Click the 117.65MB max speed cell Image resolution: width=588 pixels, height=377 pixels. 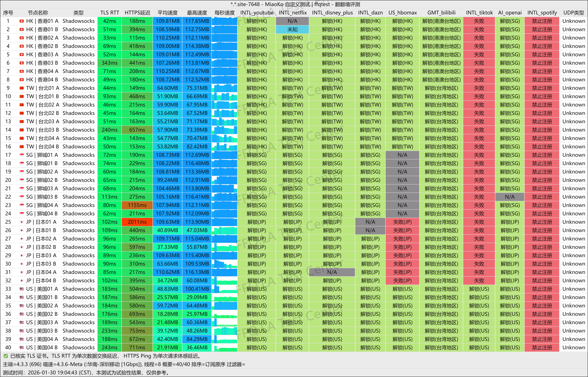coord(197,21)
